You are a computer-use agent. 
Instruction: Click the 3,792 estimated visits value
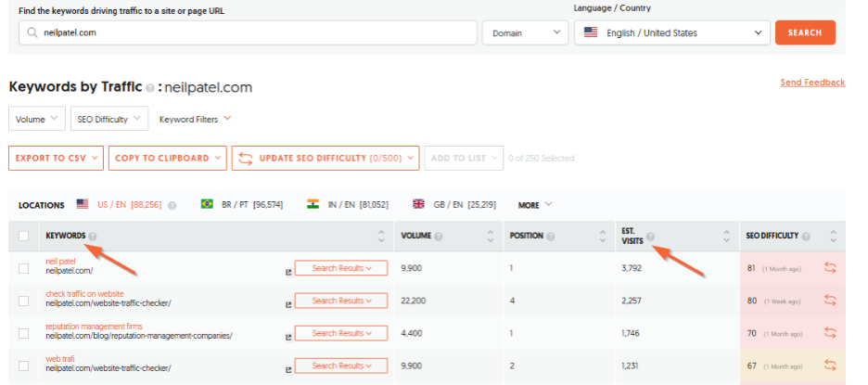point(632,268)
